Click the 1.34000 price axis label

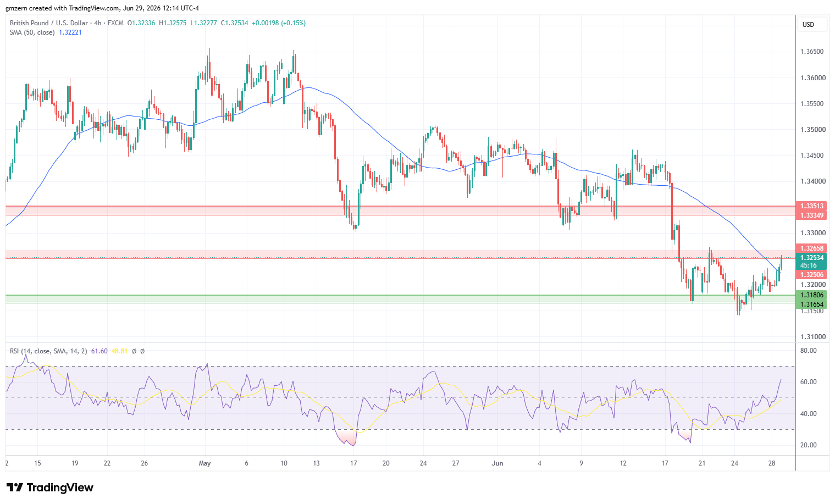(x=813, y=181)
